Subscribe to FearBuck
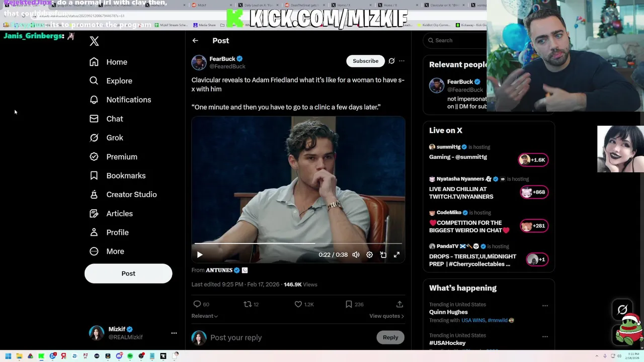Screen dimensions: 644x362 (x=365, y=61)
